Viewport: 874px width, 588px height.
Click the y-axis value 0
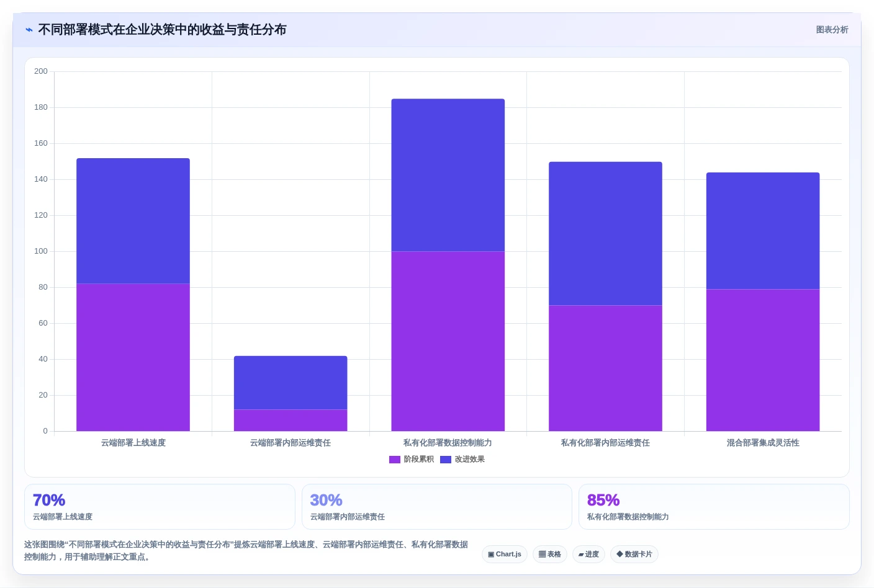(45, 431)
